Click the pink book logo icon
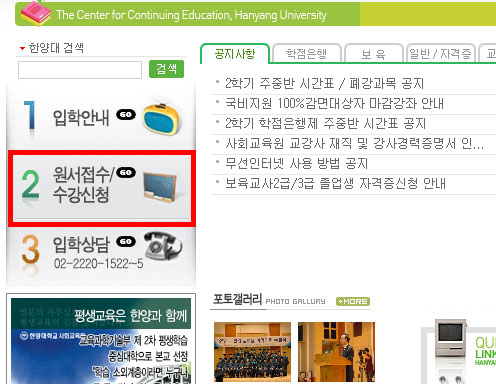Viewport: 496px width, 384px height. tap(35, 13)
